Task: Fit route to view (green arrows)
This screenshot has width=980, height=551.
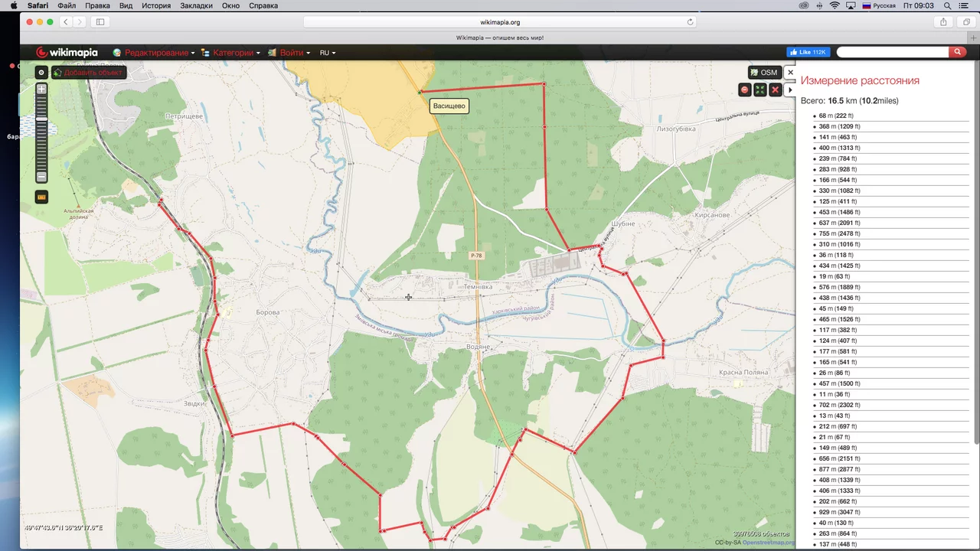Action: pos(759,90)
